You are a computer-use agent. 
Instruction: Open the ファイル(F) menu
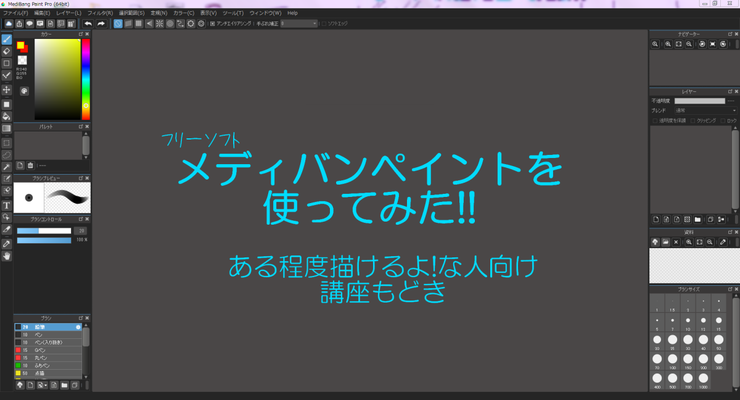16,13
